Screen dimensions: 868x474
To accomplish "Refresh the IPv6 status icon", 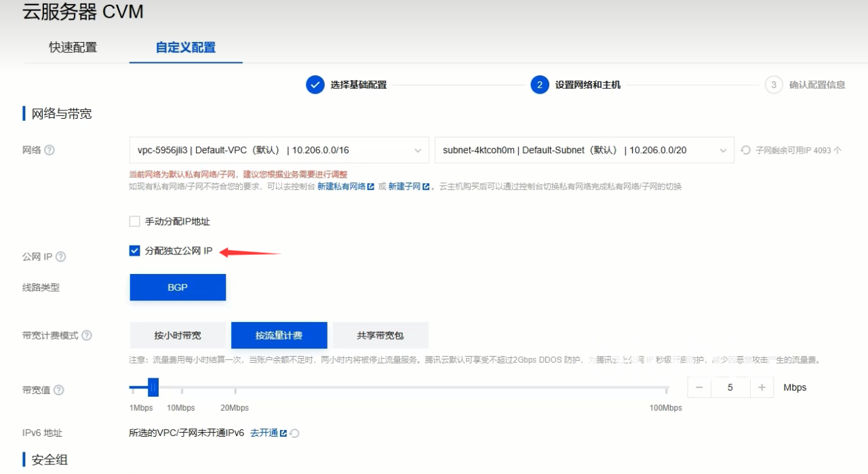I will [295, 433].
